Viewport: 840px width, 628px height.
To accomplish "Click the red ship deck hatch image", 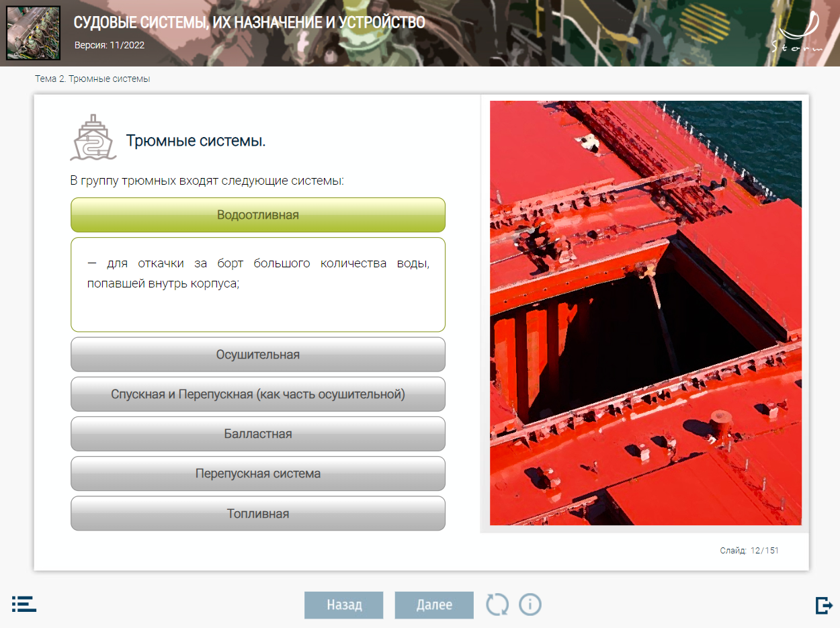I will 646,313.
